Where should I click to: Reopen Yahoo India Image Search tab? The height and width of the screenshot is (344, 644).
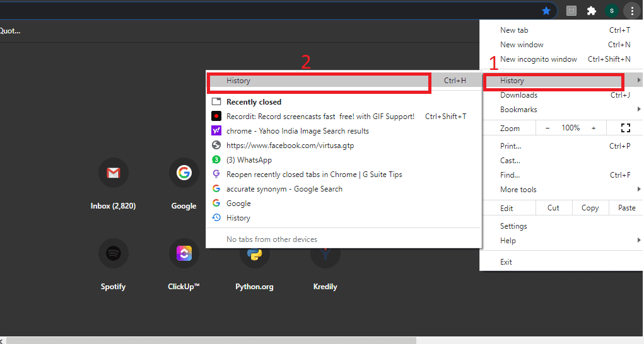[x=343, y=131]
